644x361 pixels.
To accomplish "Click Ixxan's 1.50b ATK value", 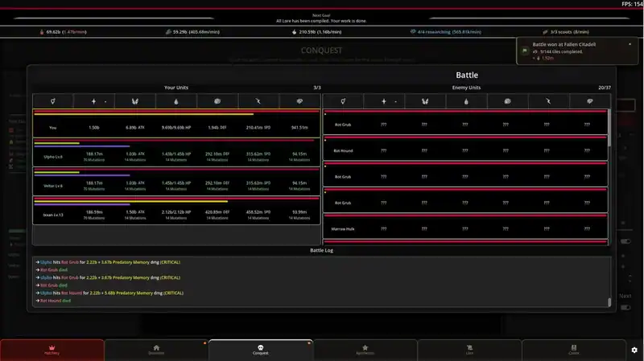I will tap(135, 212).
